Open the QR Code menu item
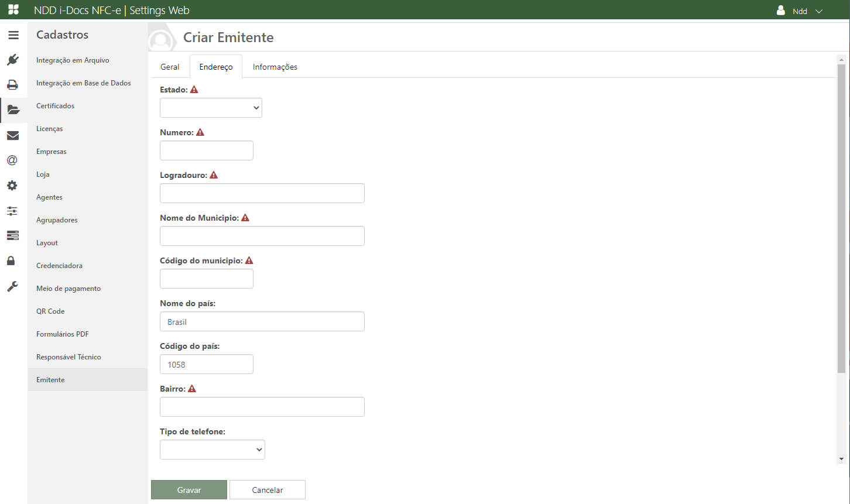Viewport: 850px width, 504px height. click(x=87, y=311)
